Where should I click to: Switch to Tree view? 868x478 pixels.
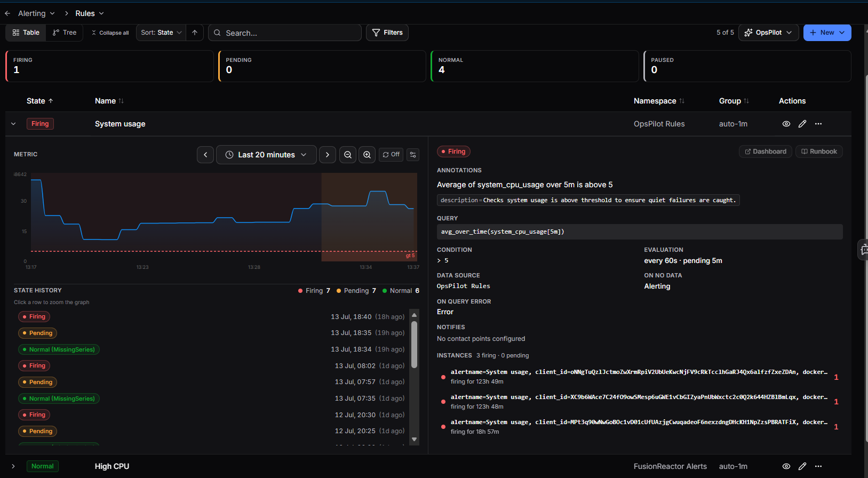[65, 33]
